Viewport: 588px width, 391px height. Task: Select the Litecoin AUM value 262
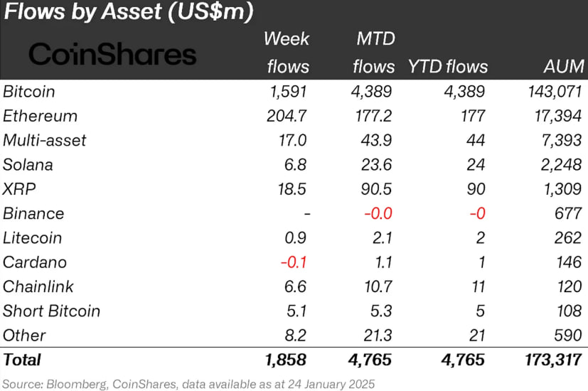pos(568,237)
